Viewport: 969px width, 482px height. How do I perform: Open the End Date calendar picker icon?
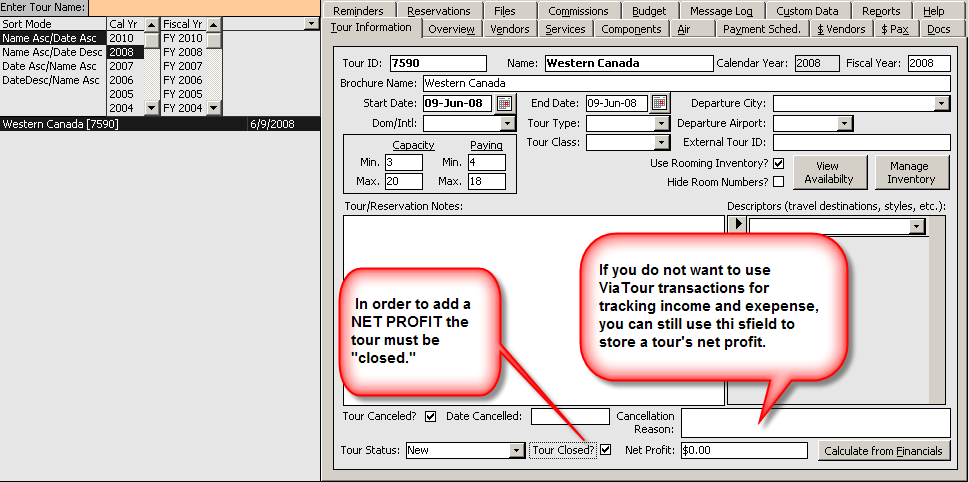tap(659, 103)
